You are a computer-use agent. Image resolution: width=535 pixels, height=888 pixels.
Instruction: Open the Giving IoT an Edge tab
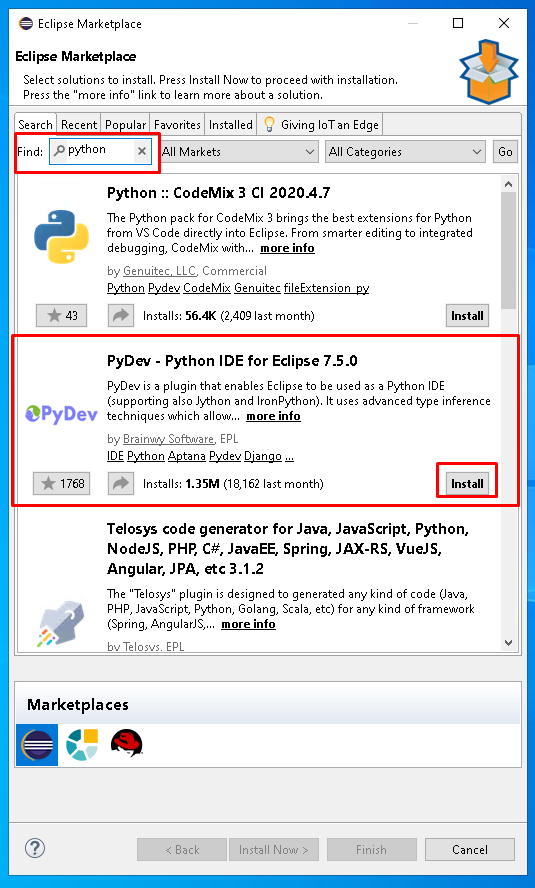(x=320, y=125)
